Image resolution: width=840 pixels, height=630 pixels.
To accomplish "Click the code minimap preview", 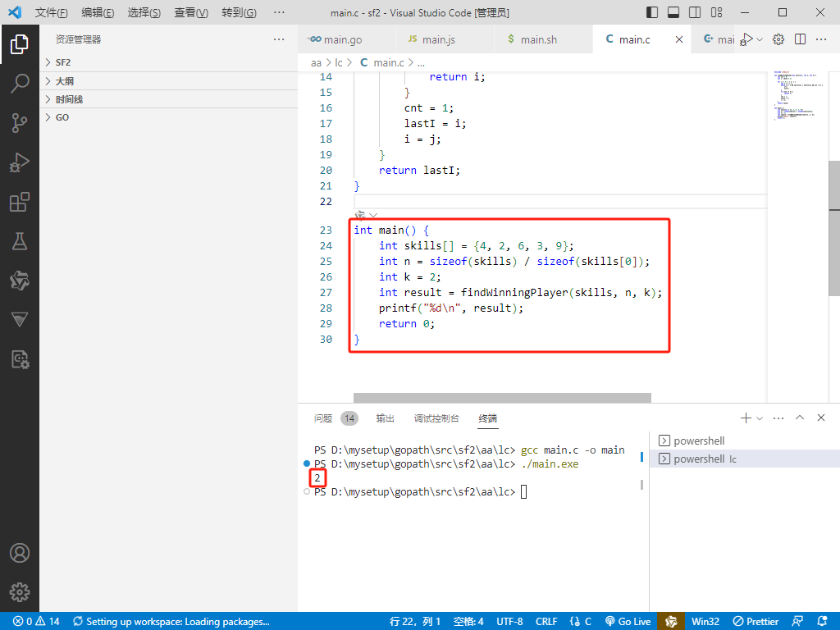I will [797, 95].
